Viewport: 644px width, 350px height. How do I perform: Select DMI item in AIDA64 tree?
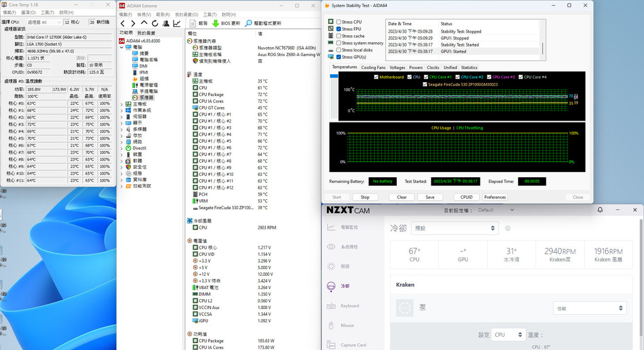(x=140, y=66)
